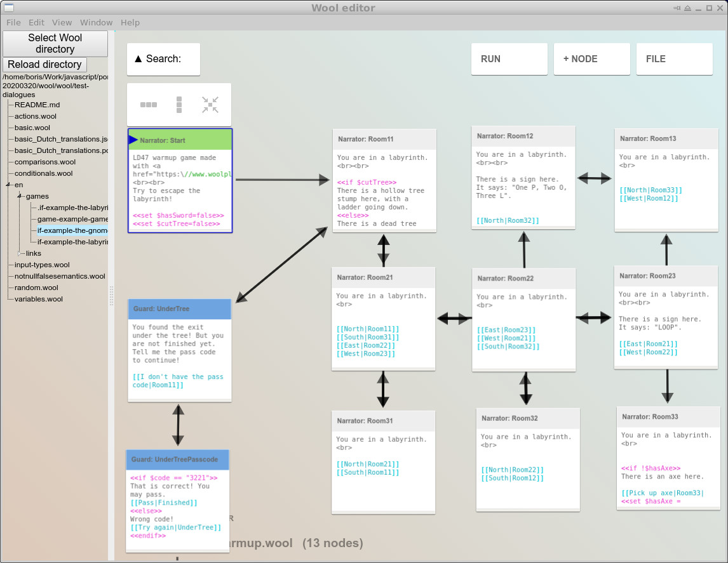Add a node with + NODE
The image size is (728, 563).
(592, 59)
